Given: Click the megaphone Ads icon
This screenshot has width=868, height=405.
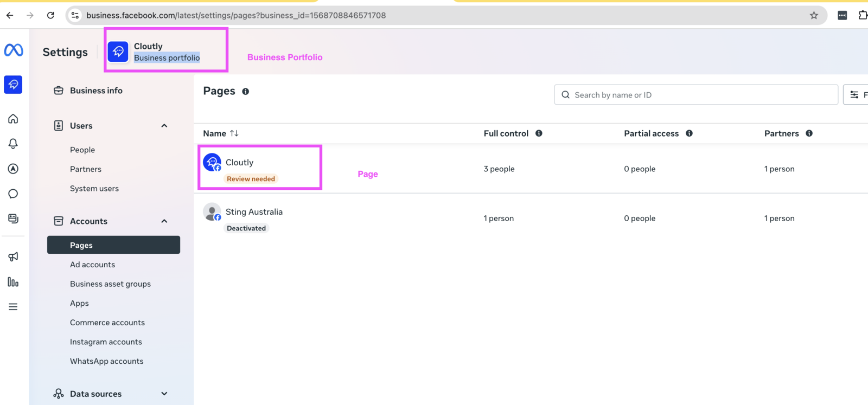Looking at the screenshot, I should pyautogui.click(x=13, y=256).
